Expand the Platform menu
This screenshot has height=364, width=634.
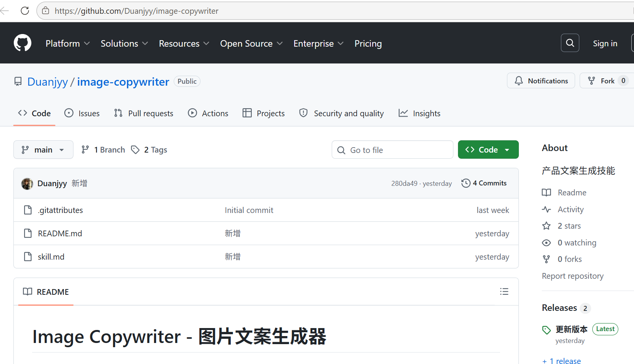pyautogui.click(x=68, y=44)
